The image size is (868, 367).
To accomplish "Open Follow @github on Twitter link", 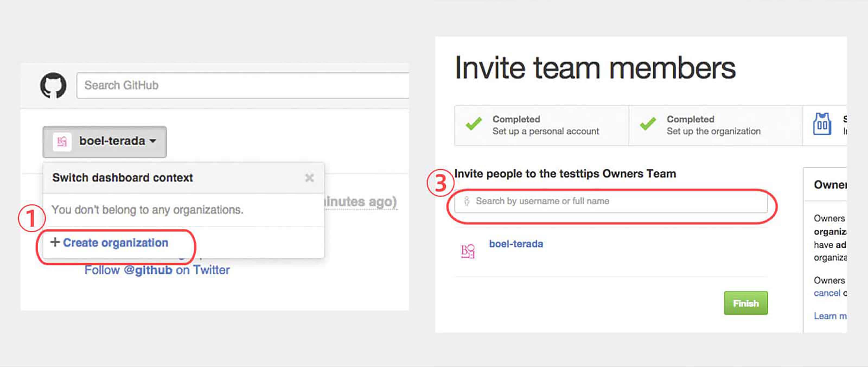I will point(157,270).
